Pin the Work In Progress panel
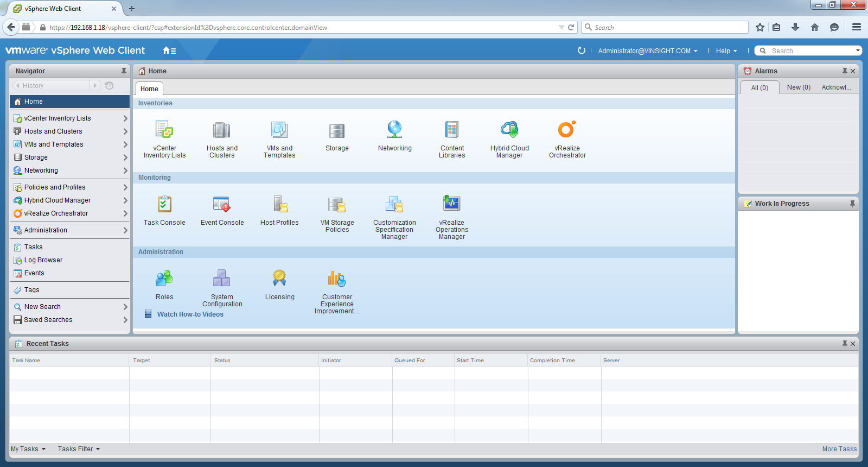The width and height of the screenshot is (868, 467). click(x=852, y=204)
